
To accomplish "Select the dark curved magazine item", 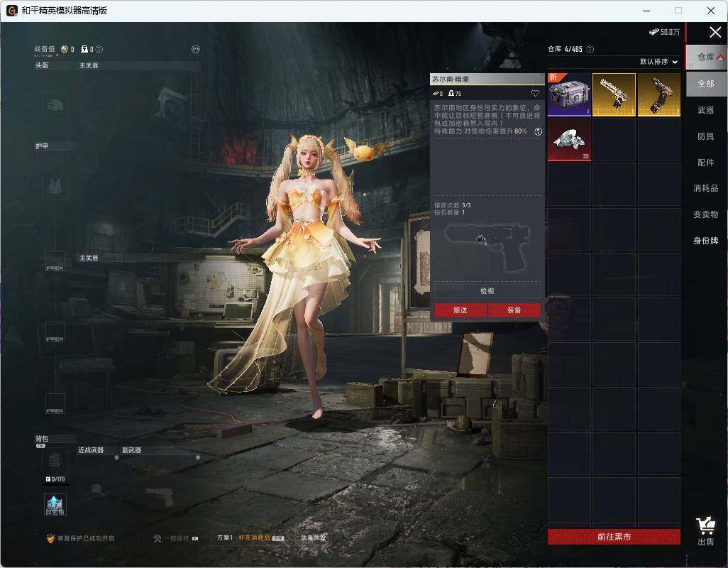I will point(659,94).
